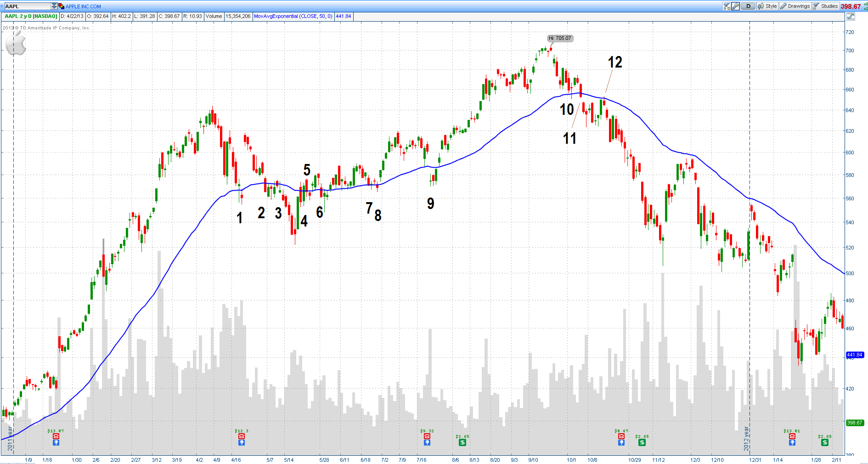
Task: Open the Drawings menu
Action: [795, 6]
